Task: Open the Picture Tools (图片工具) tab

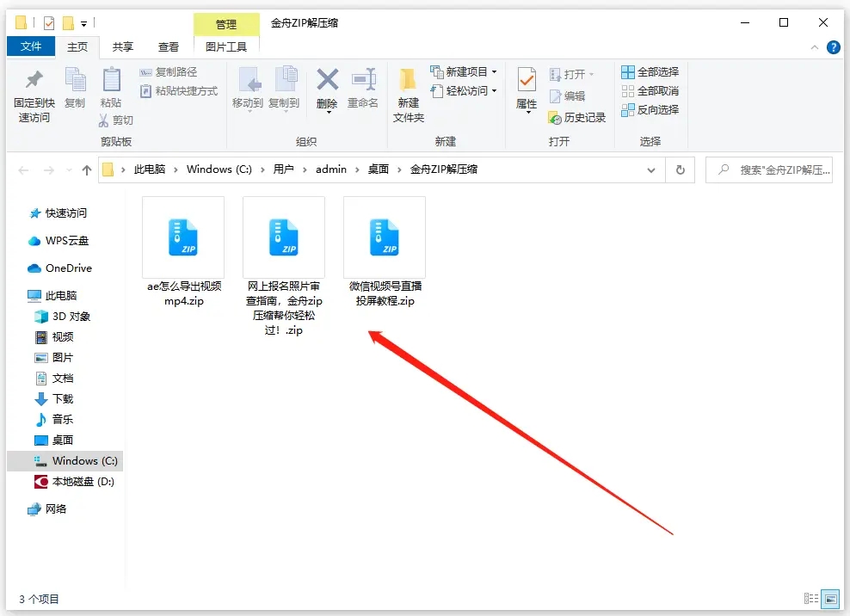Action: tap(226, 47)
